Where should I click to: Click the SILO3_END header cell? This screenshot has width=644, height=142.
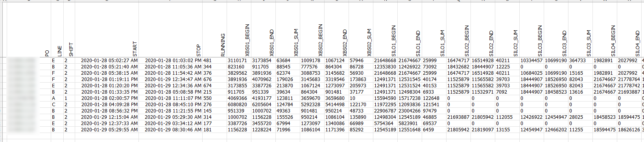point(556,30)
